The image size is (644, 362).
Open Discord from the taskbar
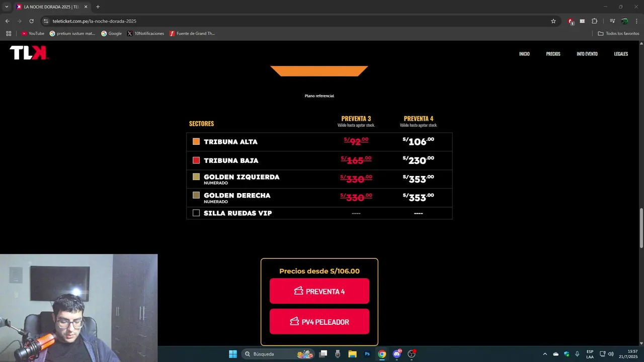397,354
